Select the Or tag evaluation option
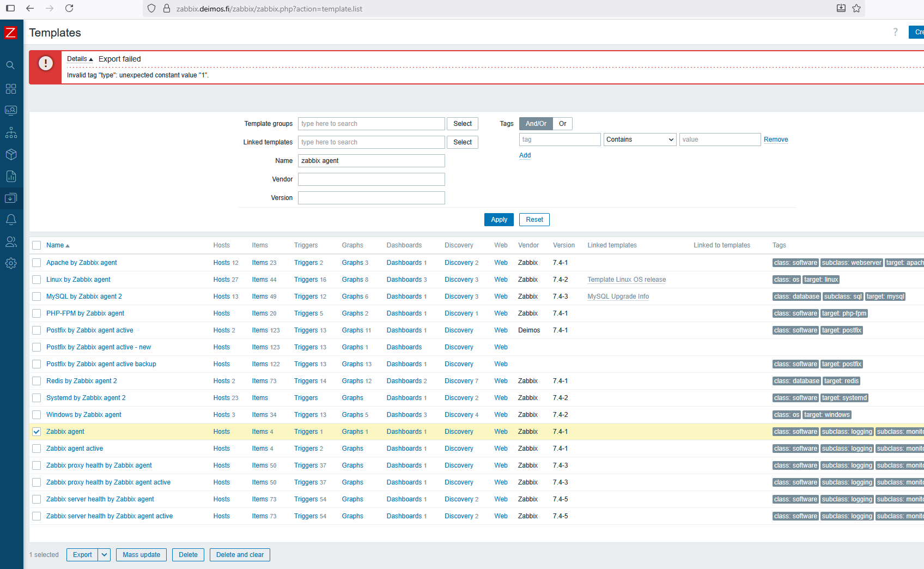Viewport: 924px width, 569px height. (562, 124)
